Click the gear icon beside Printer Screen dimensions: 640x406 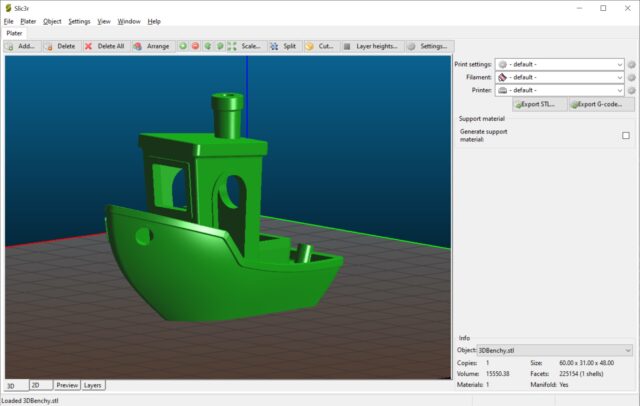[x=631, y=91]
